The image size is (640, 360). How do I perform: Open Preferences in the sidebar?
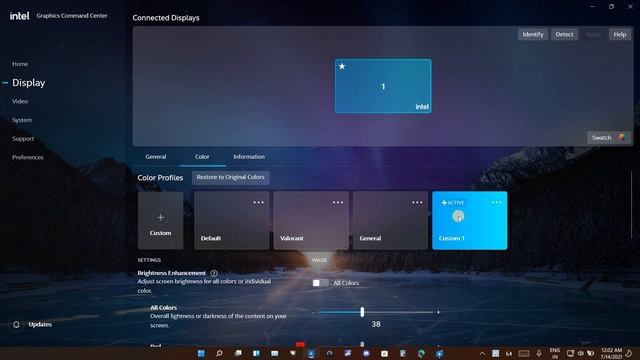pos(28,157)
